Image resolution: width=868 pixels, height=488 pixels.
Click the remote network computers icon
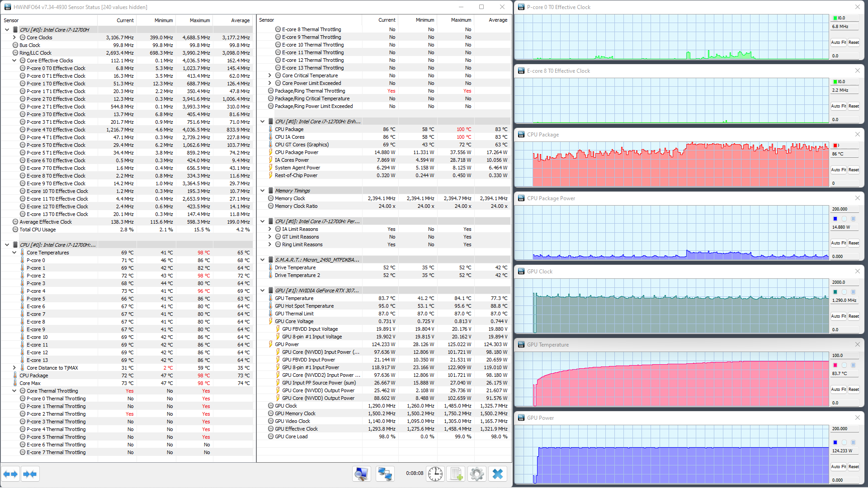click(385, 474)
